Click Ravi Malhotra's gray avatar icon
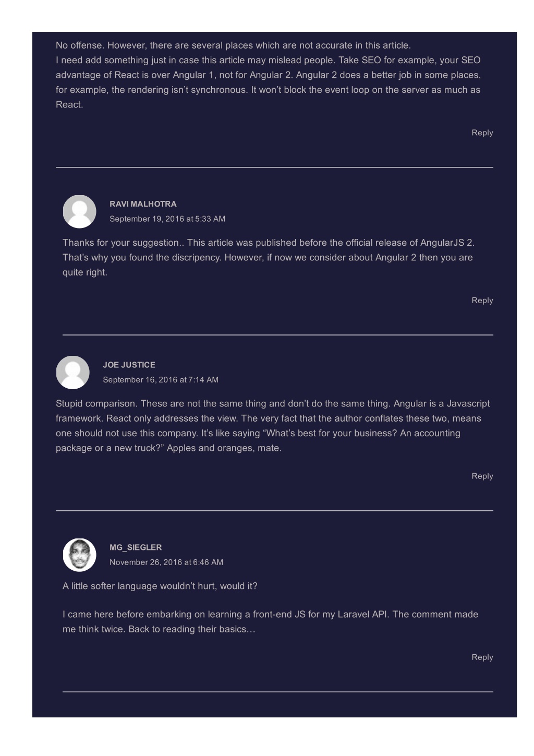The image size is (534, 756). coord(79,211)
